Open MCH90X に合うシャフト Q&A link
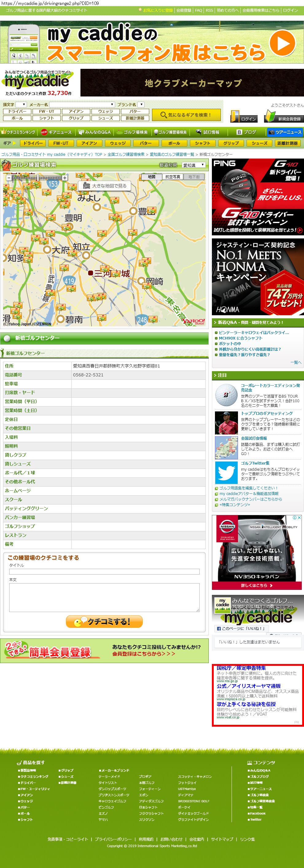 pos(240,338)
